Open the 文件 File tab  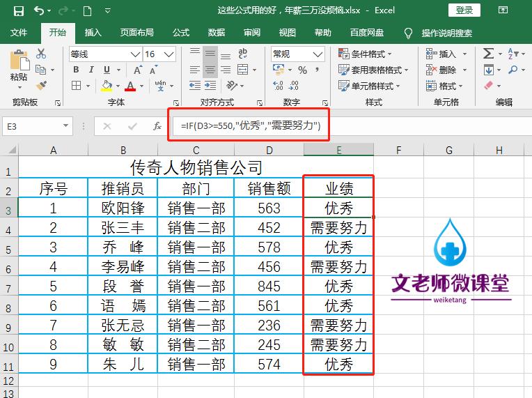(x=19, y=33)
